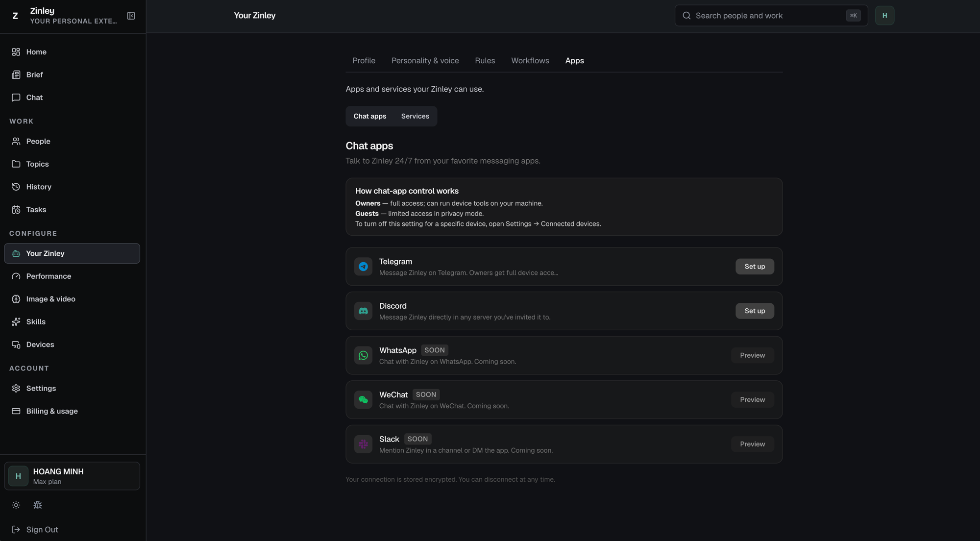Screen dimensions: 980x541
Task: Open the Skills page
Action: click(72, 322)
